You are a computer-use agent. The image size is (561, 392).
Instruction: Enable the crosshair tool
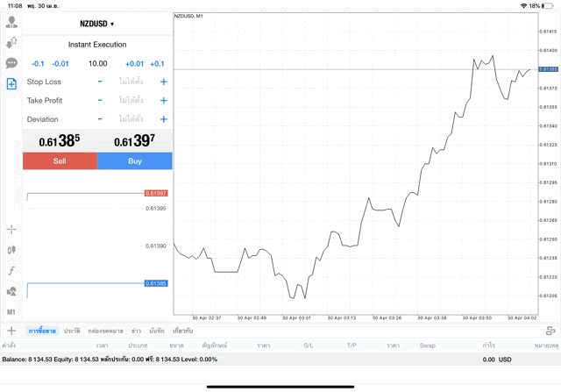click(11, 230)
